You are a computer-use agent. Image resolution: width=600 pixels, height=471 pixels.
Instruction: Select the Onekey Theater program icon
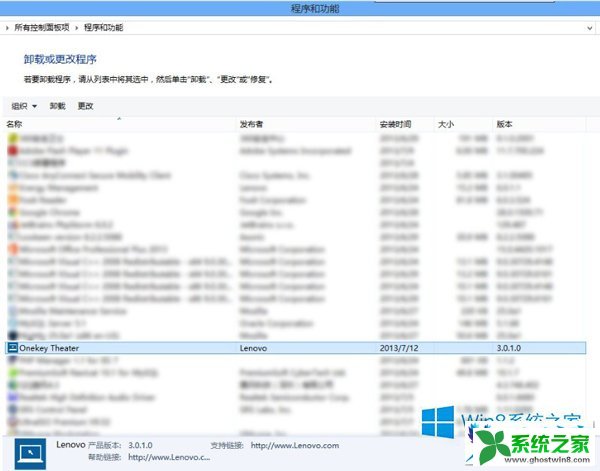coord(12,348)
